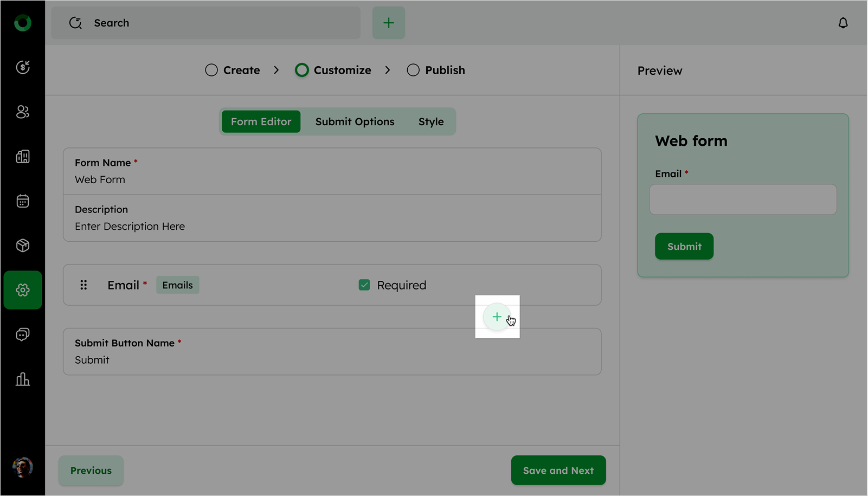Go back with the Previous button
Image resolution: width=868 pixels, height=496 pixels.
click(x=91, y=471)
